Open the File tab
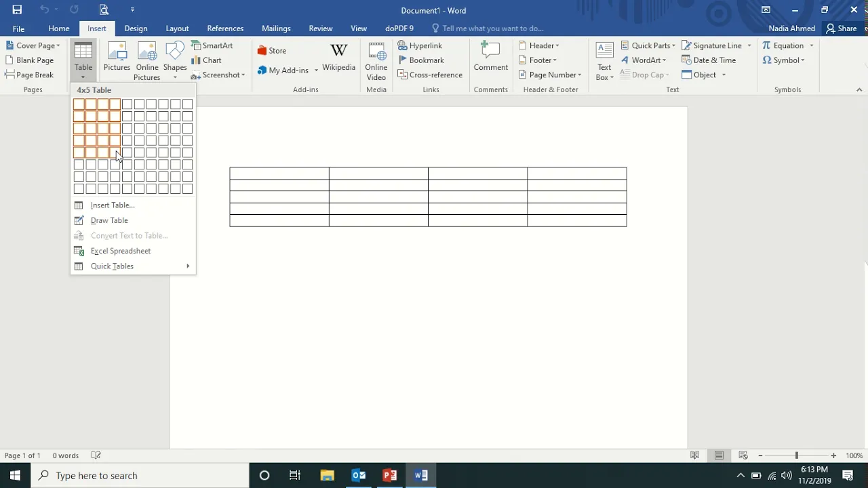The image size is (868, 488). tap(18, 28)
